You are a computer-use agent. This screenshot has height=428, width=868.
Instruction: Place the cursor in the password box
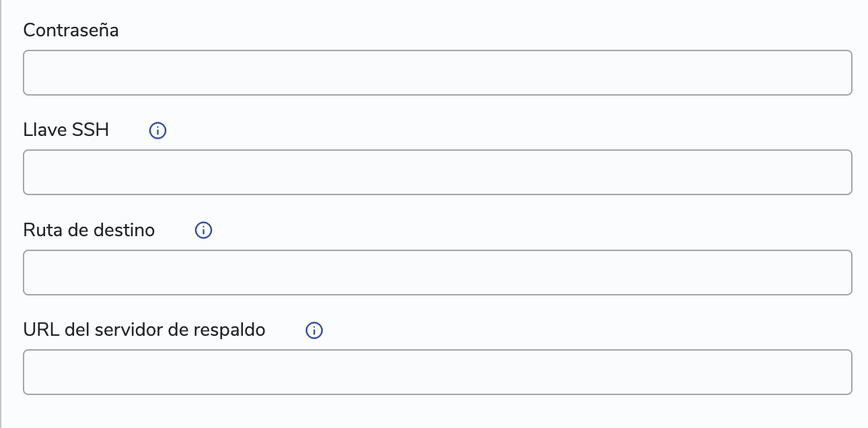tap(437, 73)
